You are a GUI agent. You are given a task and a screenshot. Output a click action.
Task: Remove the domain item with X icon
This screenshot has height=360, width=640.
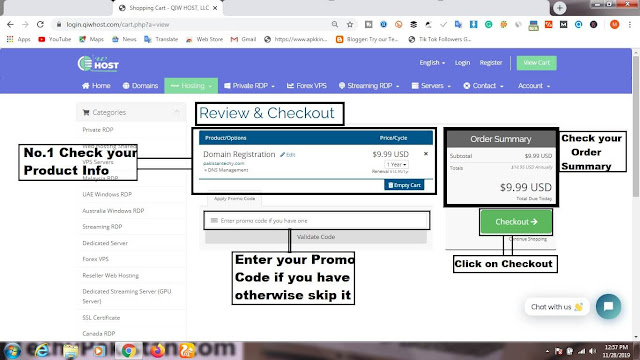pyautogui.click(x=426, y=154)
